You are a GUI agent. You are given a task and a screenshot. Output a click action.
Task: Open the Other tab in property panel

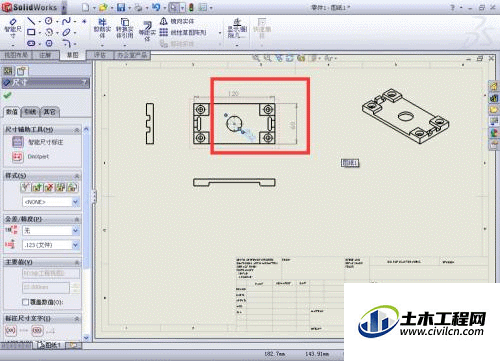pos(49,112)
